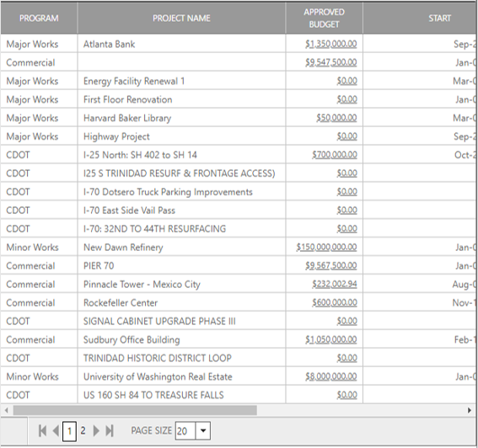Select New Dawn Refinery project name
This screenshot has width=478, height=448.
(x=123, y=248)
